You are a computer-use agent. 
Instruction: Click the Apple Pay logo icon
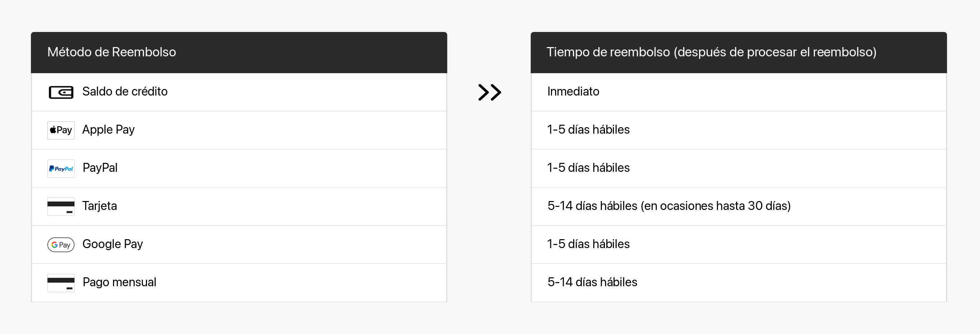click(x=61, y=130)
